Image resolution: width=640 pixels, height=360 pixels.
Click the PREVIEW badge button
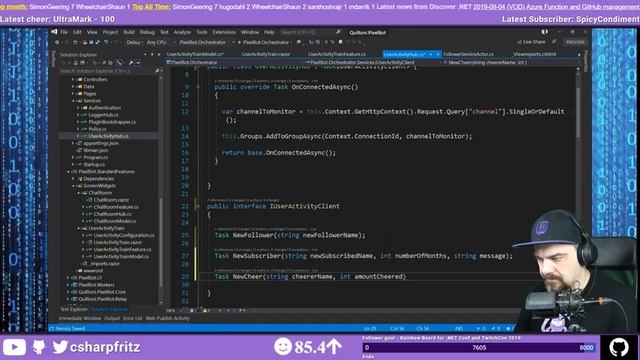[575, 42]
